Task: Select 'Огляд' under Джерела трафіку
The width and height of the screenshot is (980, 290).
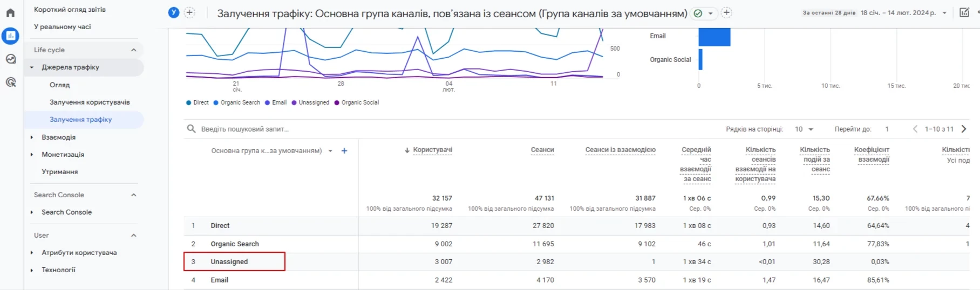Action: click(59, 85)
